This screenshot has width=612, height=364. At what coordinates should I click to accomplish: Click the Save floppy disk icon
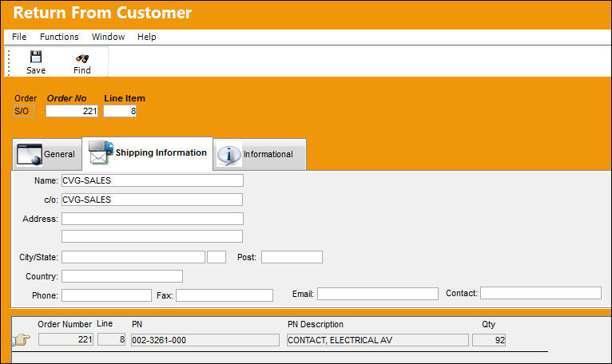click(36, 57)
